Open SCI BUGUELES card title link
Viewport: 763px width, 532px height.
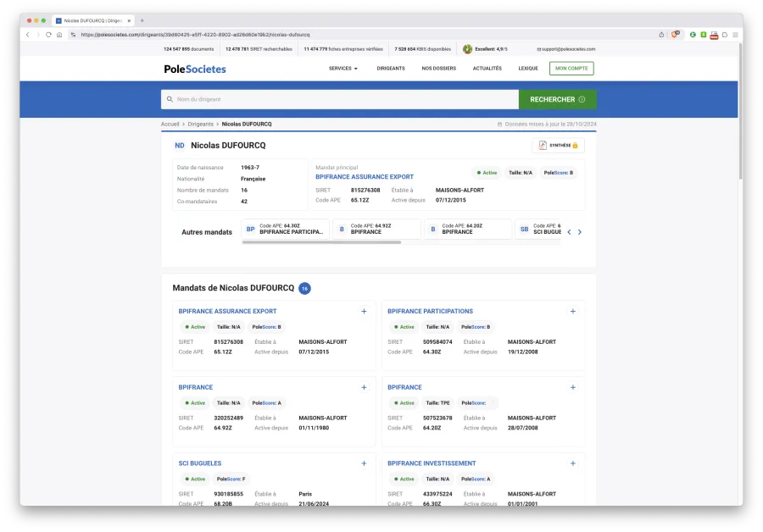coord(200,463)
